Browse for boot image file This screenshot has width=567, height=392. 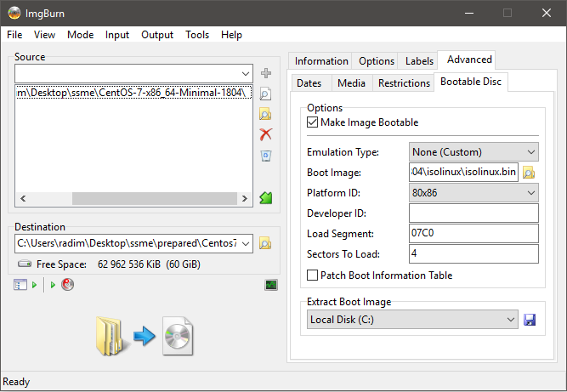click(529, 173)
